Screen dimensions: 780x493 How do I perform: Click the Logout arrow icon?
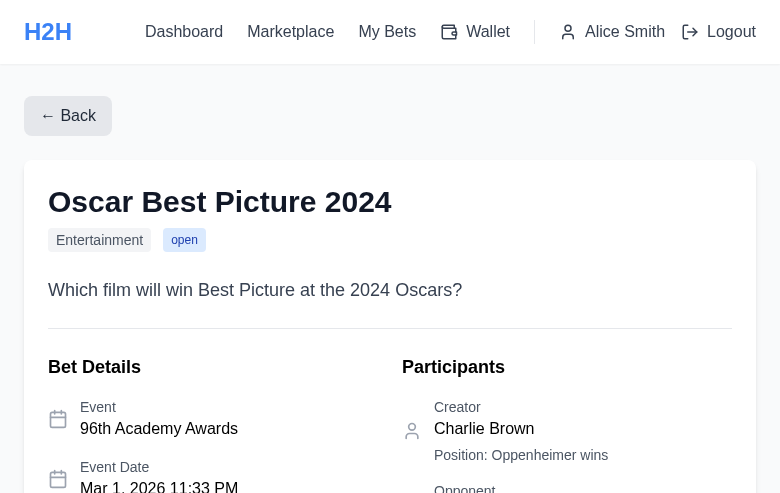coord(690,32)
